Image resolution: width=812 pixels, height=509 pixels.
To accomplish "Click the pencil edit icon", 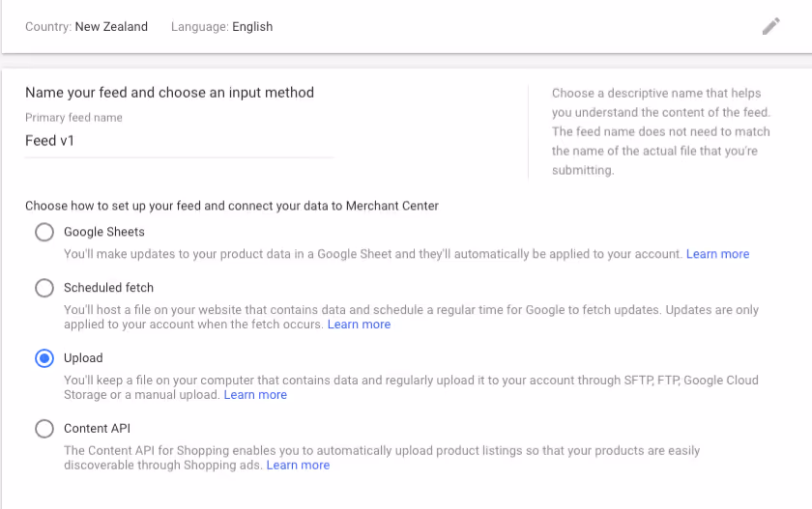I will point(771,26).
